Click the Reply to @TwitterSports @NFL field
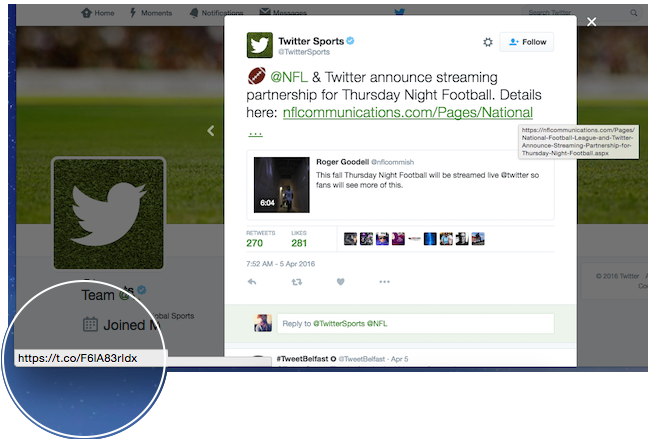Image resolution: width=651 pixels, height=439 pixels. tap(416, 324)
